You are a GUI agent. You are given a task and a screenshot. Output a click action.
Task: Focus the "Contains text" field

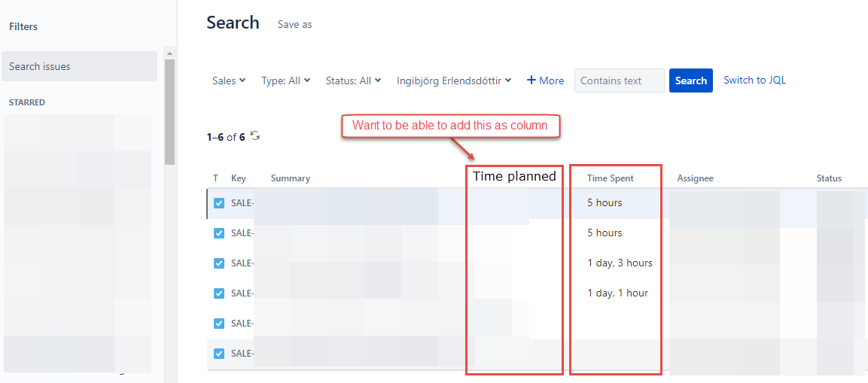click(619, 81)
